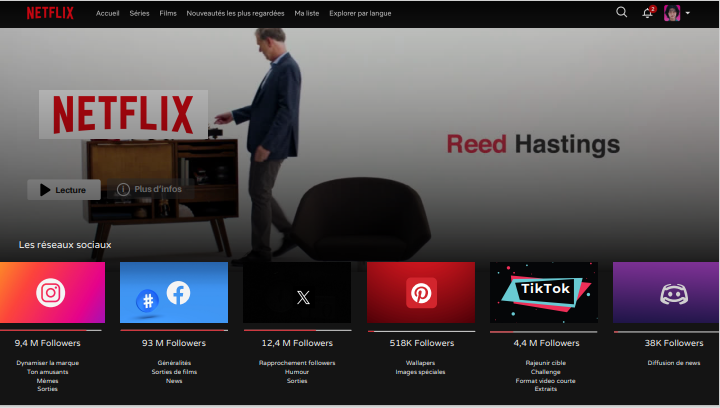This screenshot has height=408, width=720.
Task: Click the Challenge text under TikTok
Action: 546,372
